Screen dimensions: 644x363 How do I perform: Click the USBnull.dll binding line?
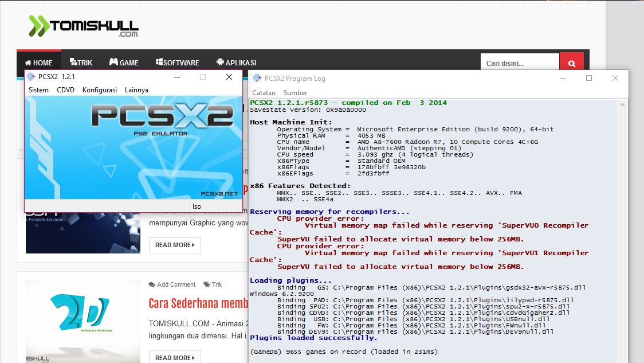[413, 319]
